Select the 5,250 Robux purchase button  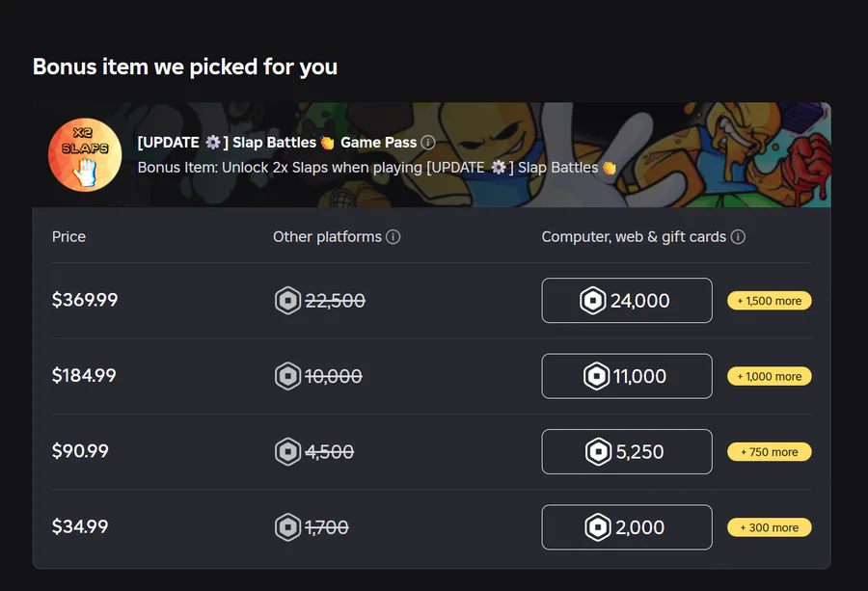click(x=627, y=451)
